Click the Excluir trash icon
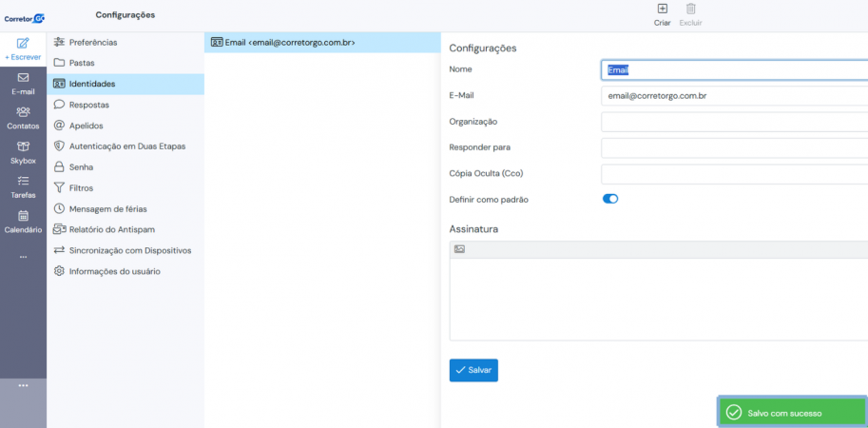This screenshot has height=428, width=868. point(691,9)
